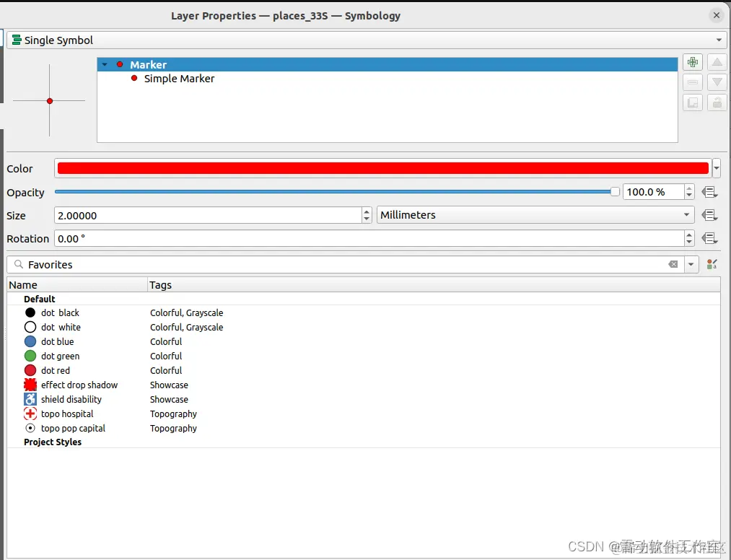Increase the Opacity percentage spinner
This screenshot has width=731, height=560.
coord(689,188)
